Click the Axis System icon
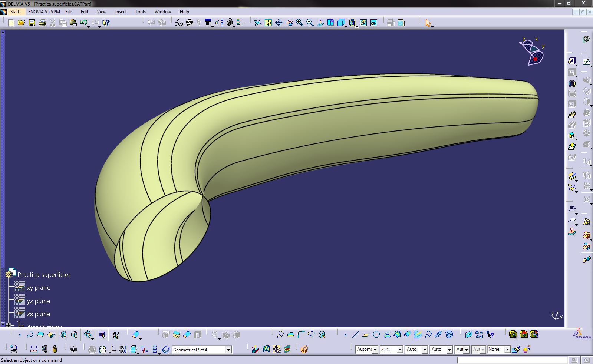Screen dimensions: 593x364 (113, 349)
